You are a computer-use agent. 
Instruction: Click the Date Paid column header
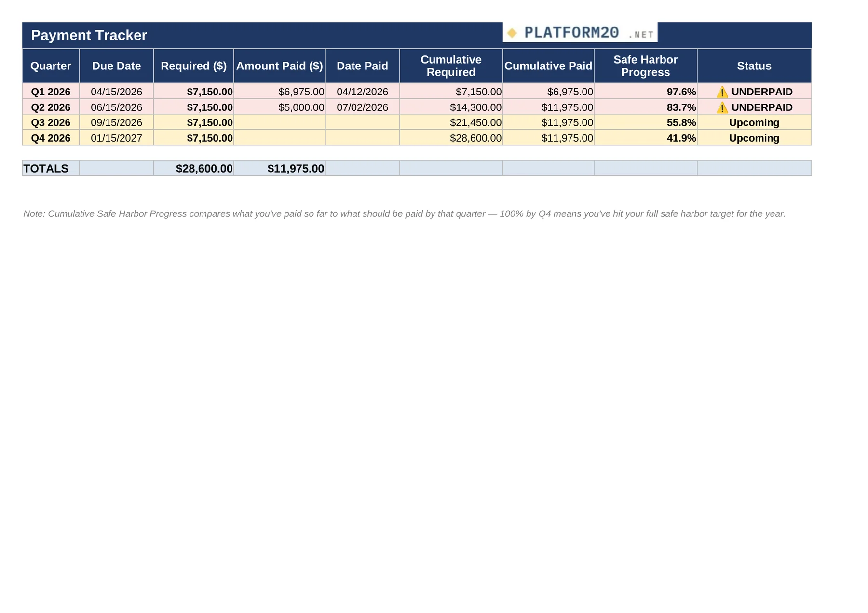(362, 66)
